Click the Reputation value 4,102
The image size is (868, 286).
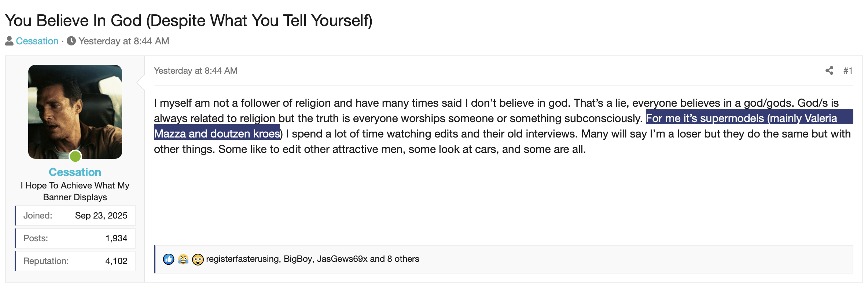(x=116, y=261)
